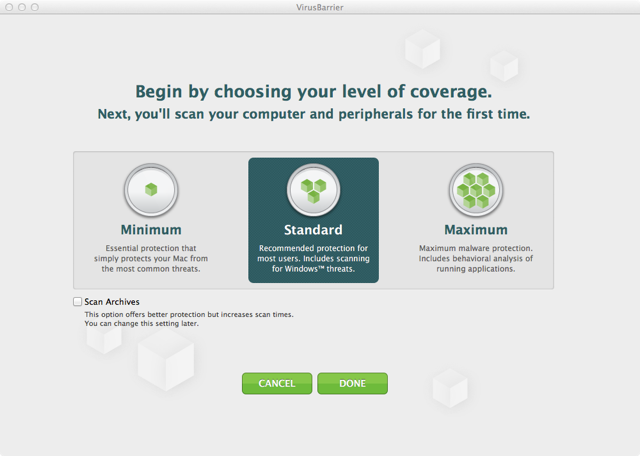The height and width of the screenshot is (456, 640).
Task: Close the VirusBarrier window
Action: (9, 7)
